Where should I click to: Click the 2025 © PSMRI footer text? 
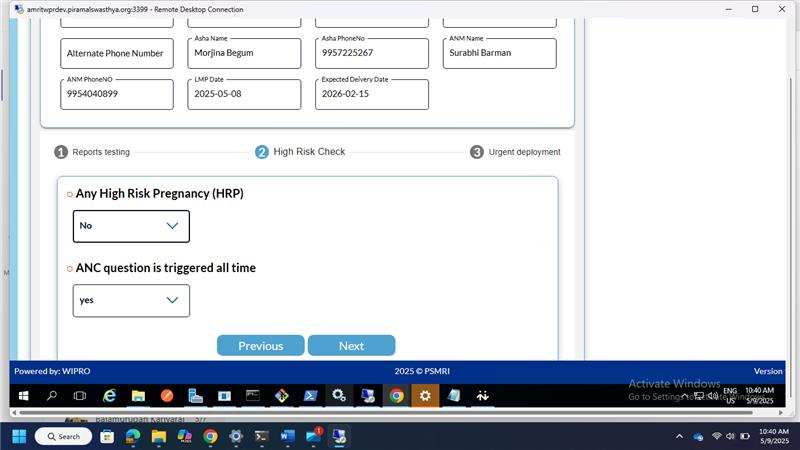(x=422, y=371)
